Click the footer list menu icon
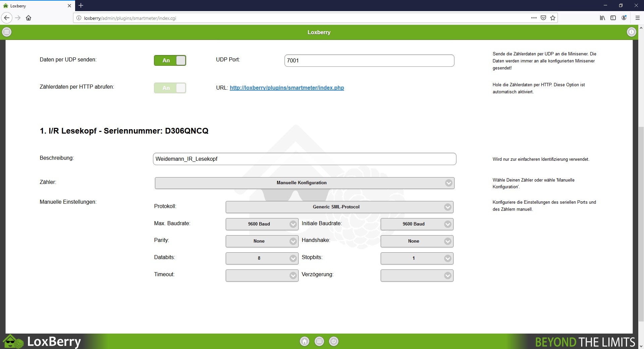The image size is (644, 349). click(319, 341)
